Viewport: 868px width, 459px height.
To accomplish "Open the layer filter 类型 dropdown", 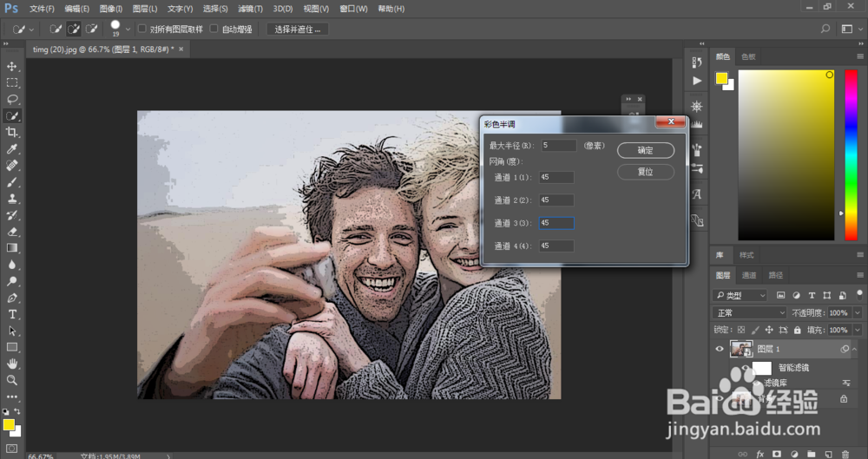I will tap(740, 295).
